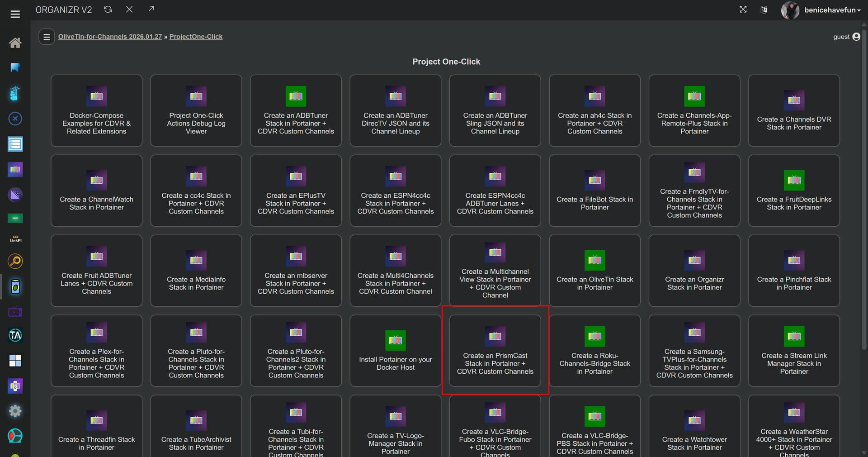Follow the OliveTin-for-Channels 2026.01.27 breadcrumb link

click(x=110, y=37)
